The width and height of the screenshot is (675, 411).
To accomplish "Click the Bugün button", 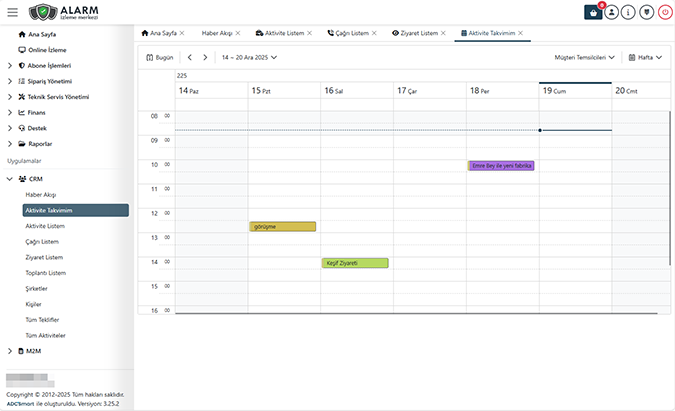I will [x=160, y=58].
